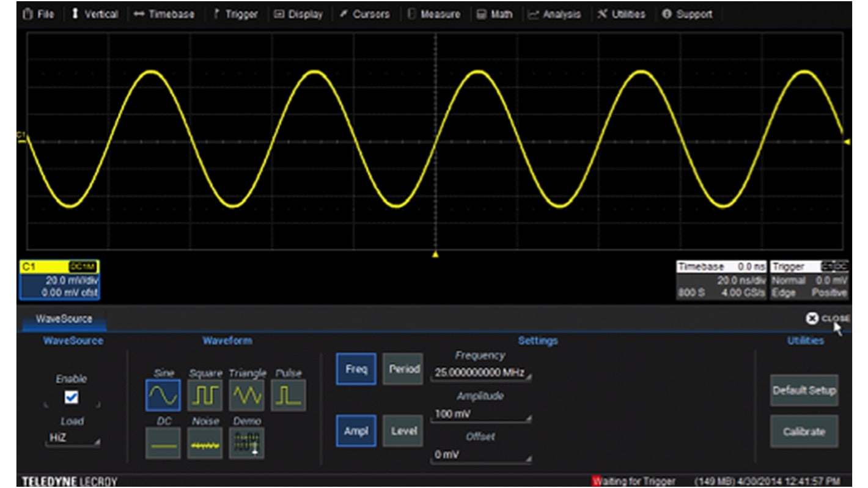Viewport: 868px width, 488px height.
Task: Open the Load impedance HiZ dropdown
Action: click(72, 438)
